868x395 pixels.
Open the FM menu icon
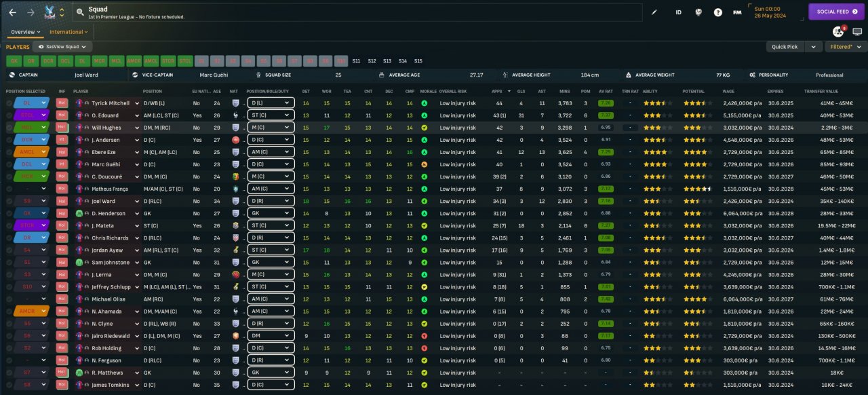point(737,12)
